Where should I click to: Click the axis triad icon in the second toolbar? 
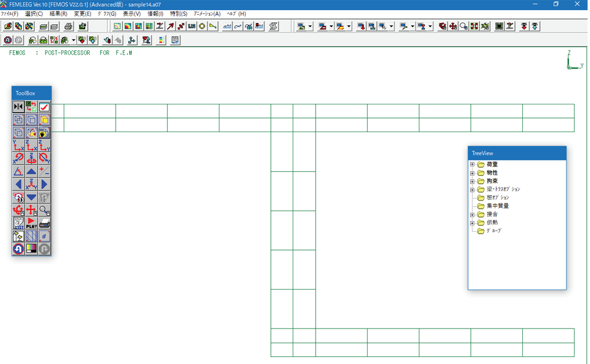[132, 40]
